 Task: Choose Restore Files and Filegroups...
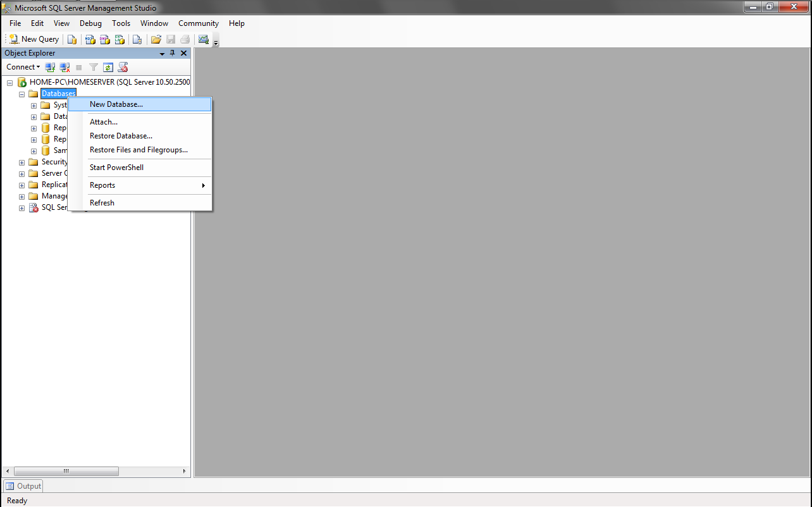pos(140,150)
